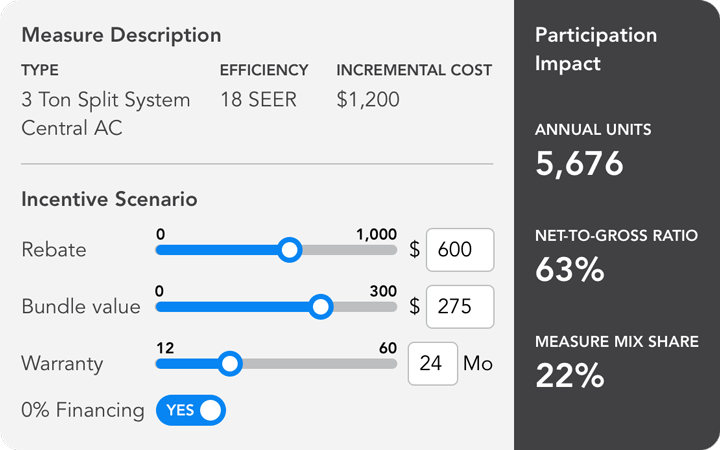This screenshot has height=450, width=720.
Task: Select the Annual Units value 5,676
Action: click(579, 164)
